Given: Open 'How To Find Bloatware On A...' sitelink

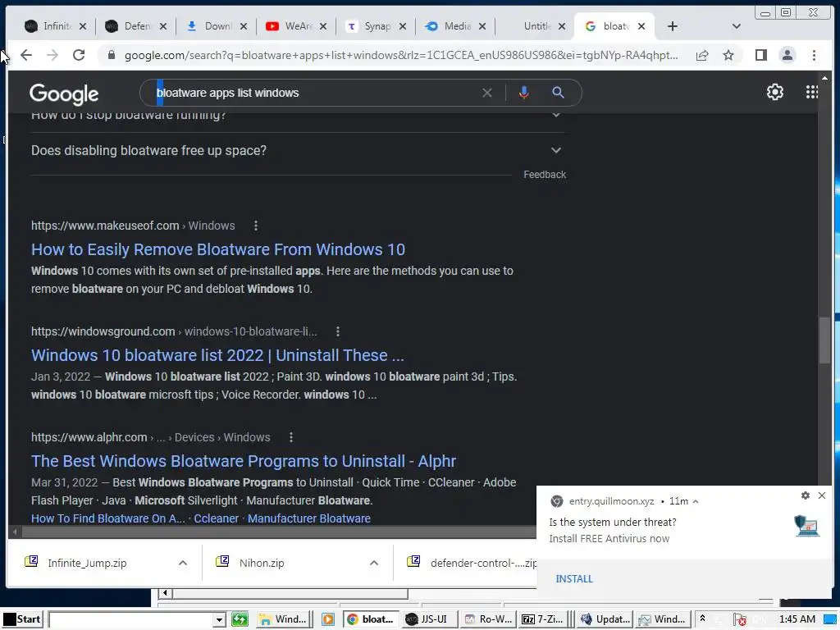Looking at the screenshot, I should click(x=107, y=518).
